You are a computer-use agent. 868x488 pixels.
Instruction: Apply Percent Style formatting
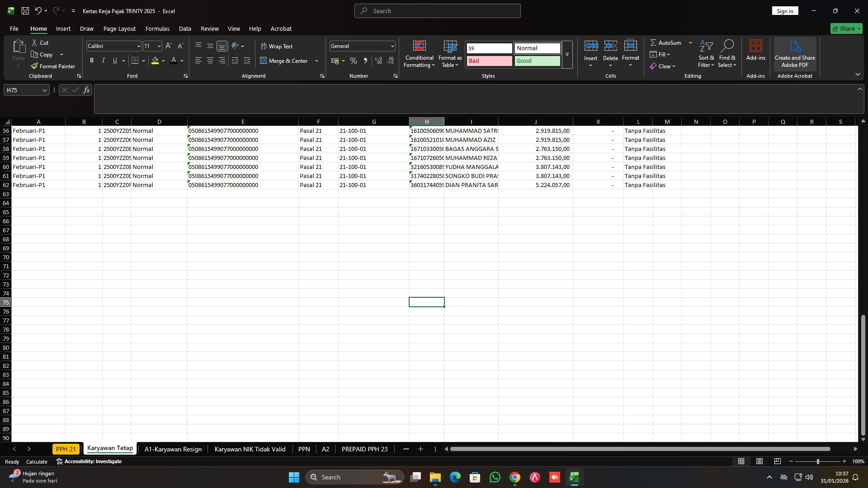[354, 61]
